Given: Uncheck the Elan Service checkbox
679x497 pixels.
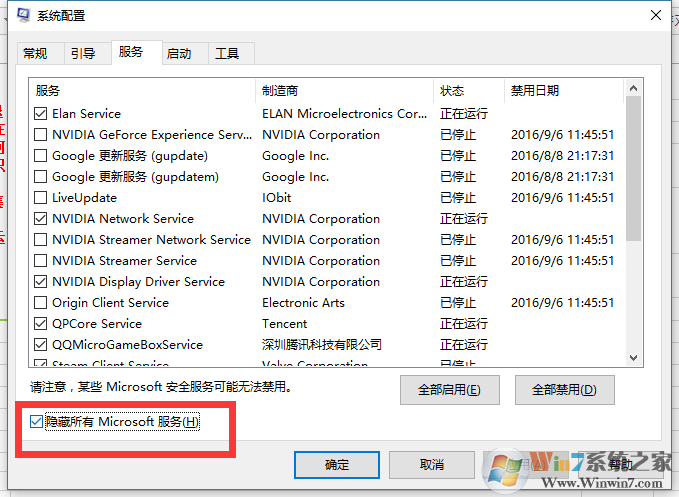Looking at the screenshot, I should coord(41,114).
